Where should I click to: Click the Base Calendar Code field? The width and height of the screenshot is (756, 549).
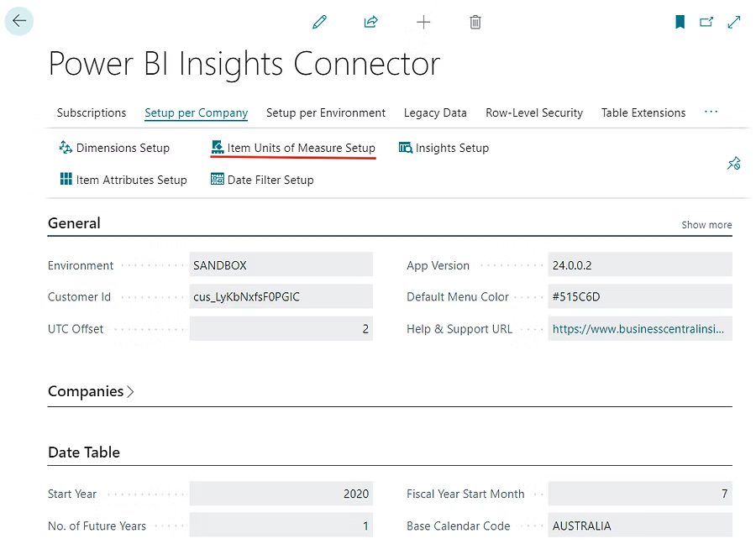tap(639, 525)
